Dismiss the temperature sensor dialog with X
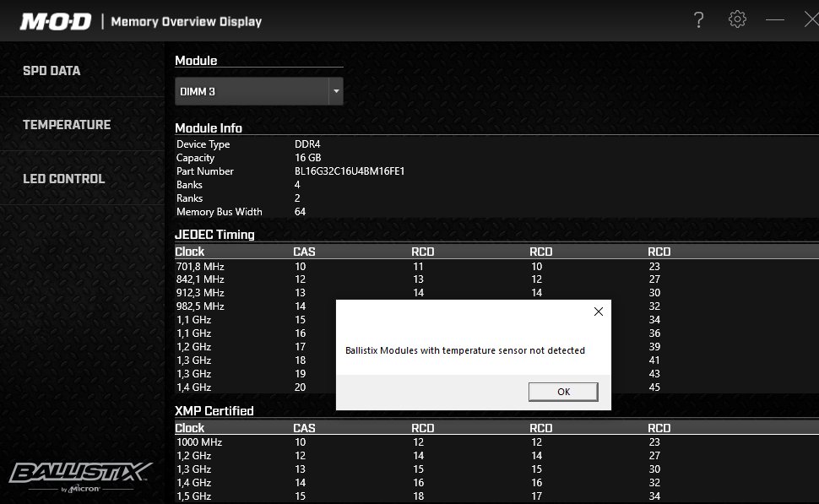The height and width of the screenshot is (504, 819). [599, 312]
